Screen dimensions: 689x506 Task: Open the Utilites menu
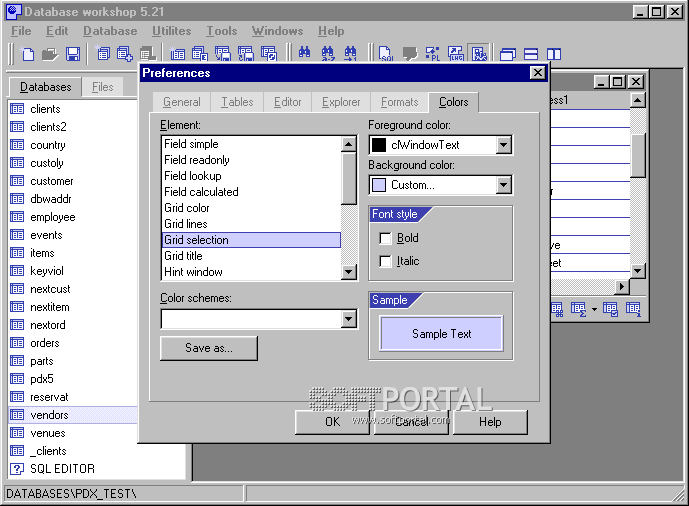click(171, 31)
